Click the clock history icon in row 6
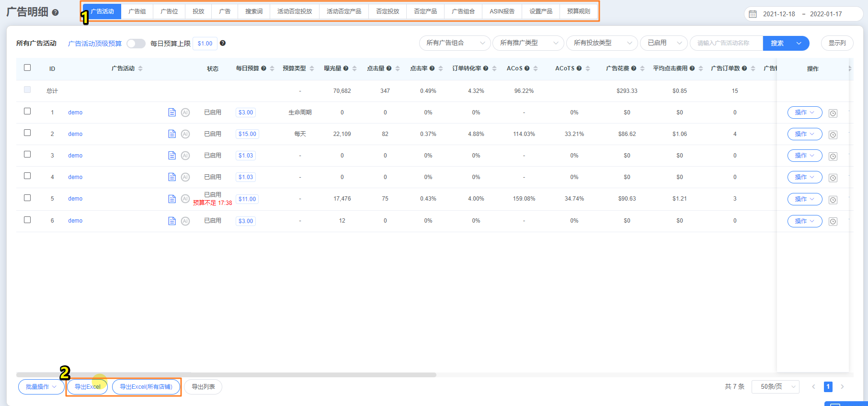The width and height of the screenshot is (868, 406). point(833,222)
